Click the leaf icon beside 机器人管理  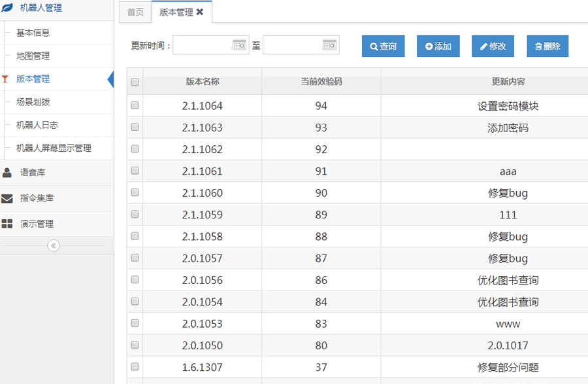pos(7,8)
